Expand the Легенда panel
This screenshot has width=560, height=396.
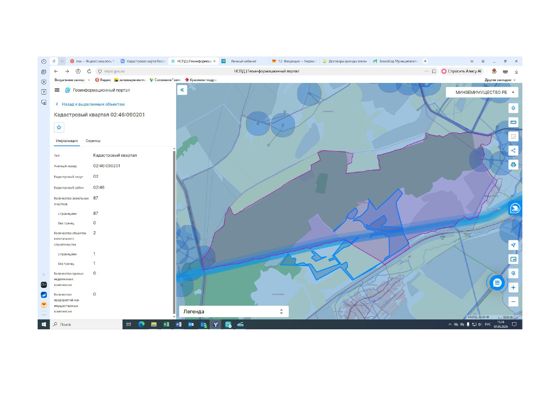(x=234, y=311)
